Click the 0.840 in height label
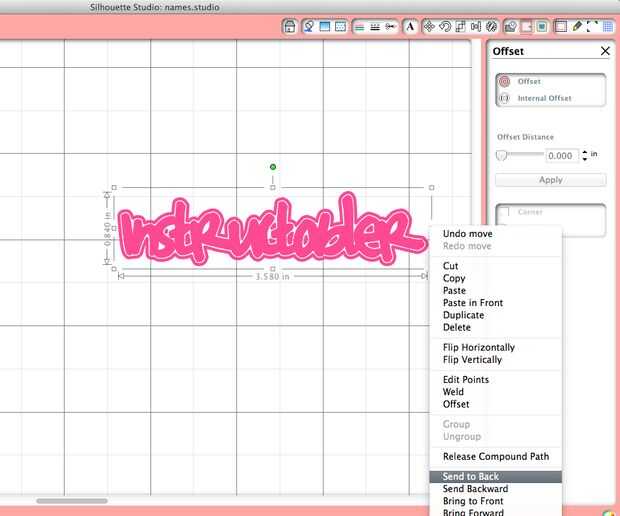The image size is (620, 516). [107, 229]
